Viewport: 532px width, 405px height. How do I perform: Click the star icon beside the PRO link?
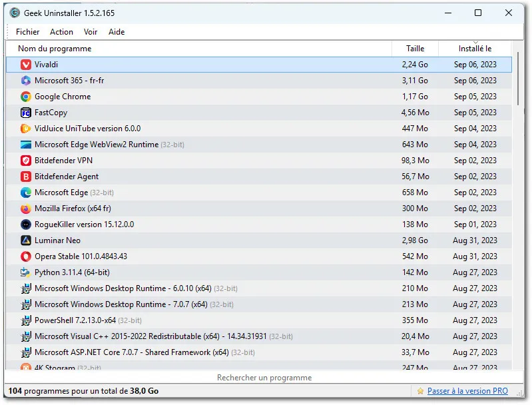(420, 391)
